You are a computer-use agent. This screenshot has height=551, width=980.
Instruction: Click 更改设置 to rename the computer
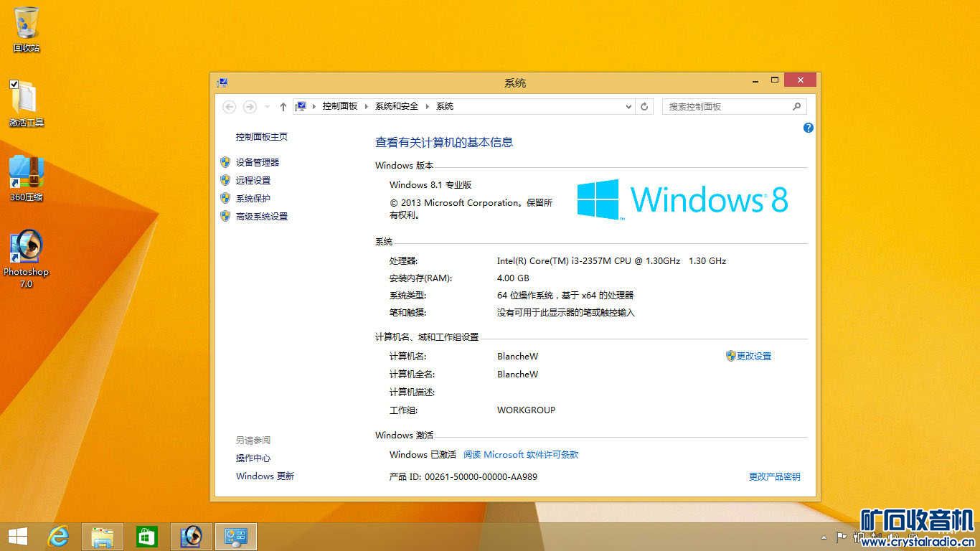pos(754,357)
